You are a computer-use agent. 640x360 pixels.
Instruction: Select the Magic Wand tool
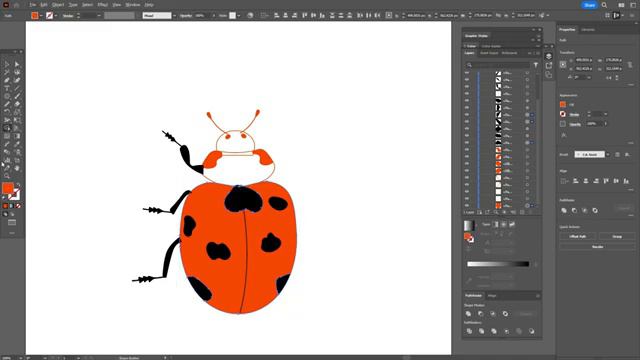tap(7, 72)
